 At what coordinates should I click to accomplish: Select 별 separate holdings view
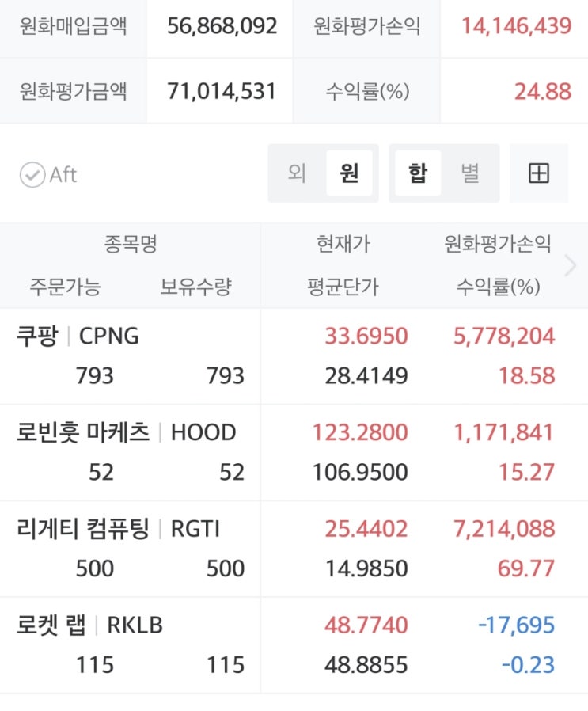[x=469, y=173]
